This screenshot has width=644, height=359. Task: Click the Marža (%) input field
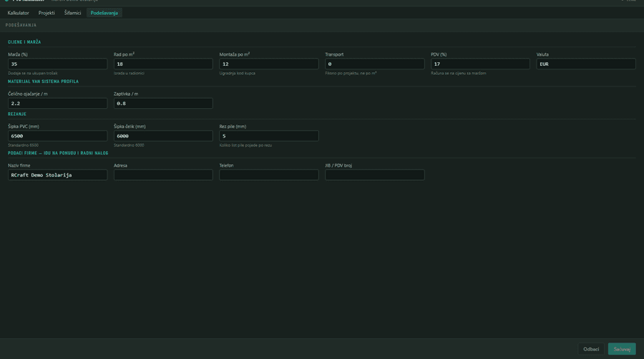point(57,64)
